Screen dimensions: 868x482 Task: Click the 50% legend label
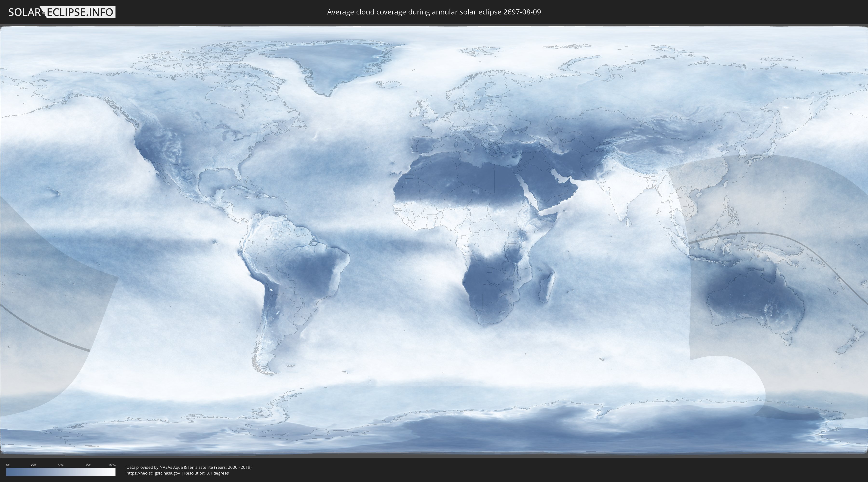(x=61, y=465)
